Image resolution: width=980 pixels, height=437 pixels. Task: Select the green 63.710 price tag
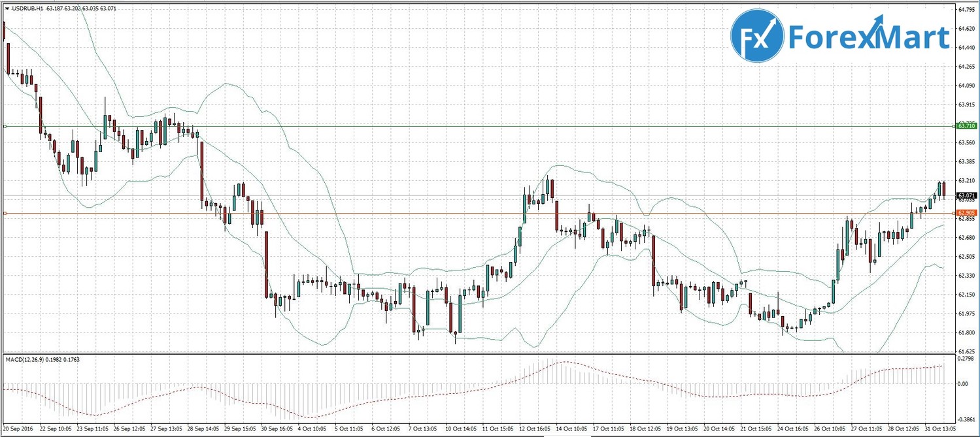966,125
